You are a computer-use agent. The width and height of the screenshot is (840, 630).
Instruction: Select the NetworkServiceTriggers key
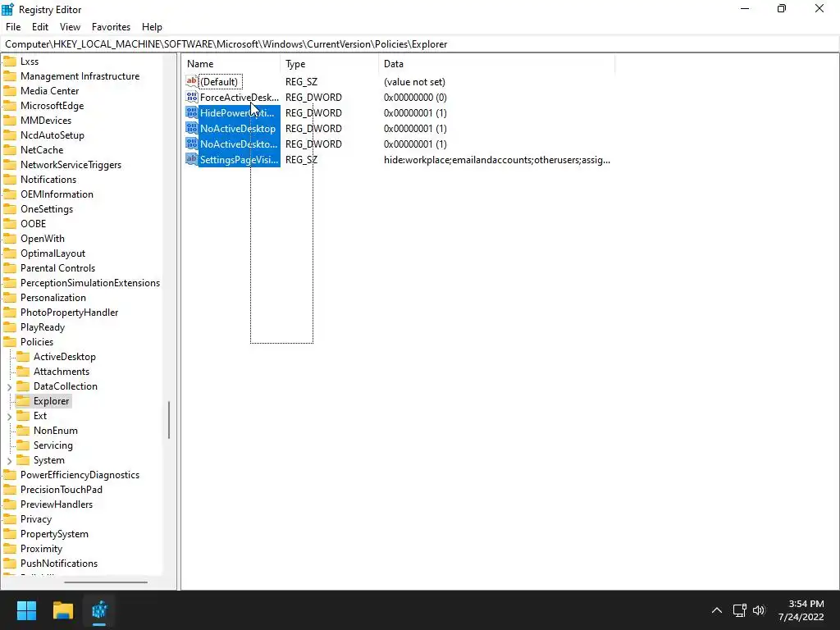tap(71, 165)
